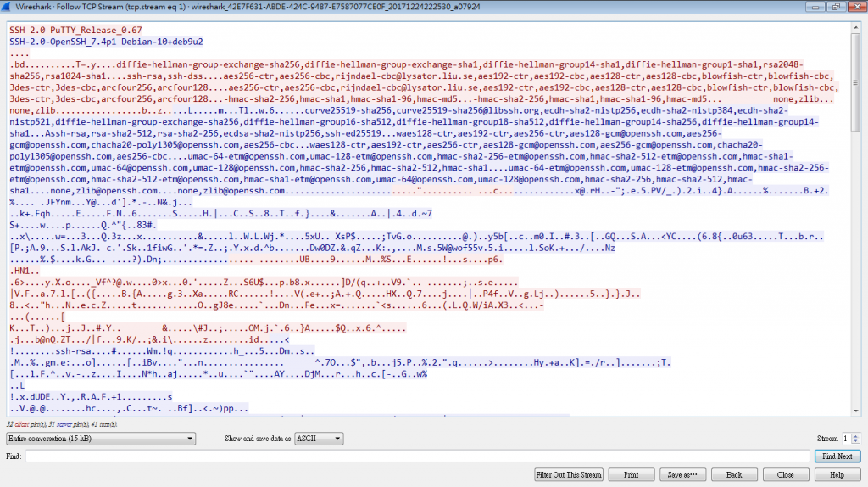This screenshot has height=487, width=868.
Task: Open the Save as dialog
Action: (682, 475)
